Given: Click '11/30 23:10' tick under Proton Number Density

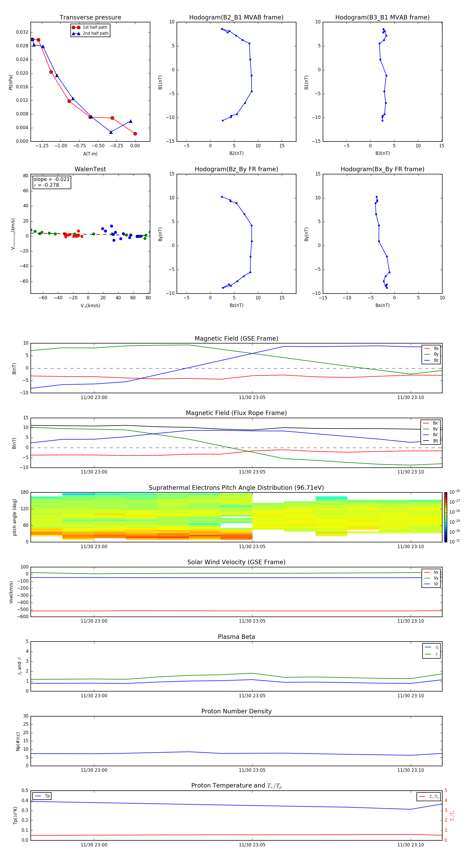Looking at the screenshot, I should [x=410, y=770].
